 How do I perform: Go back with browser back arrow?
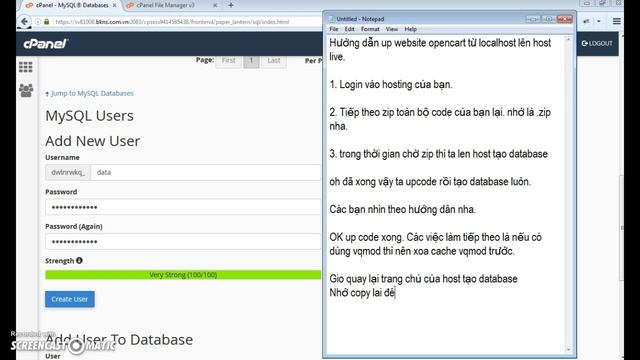24,21
